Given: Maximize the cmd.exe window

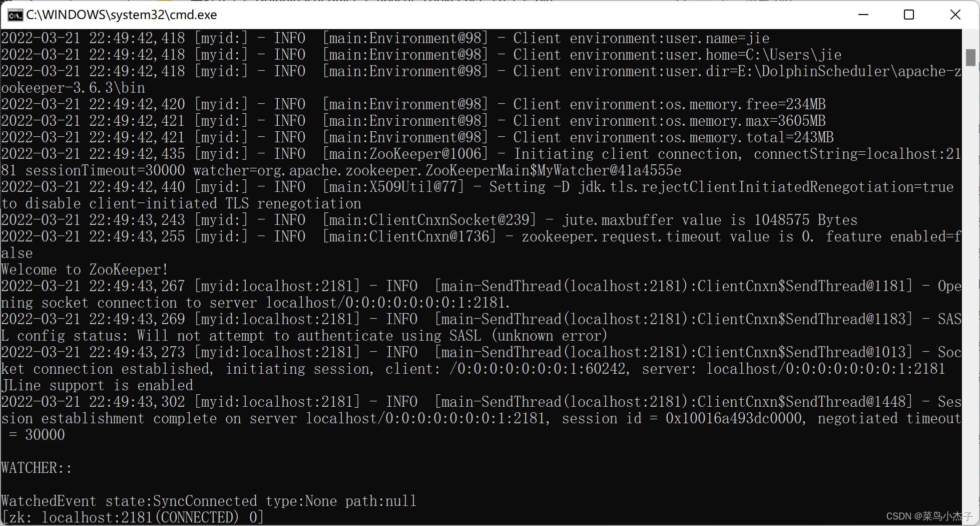Looking at the screenshot, I should [909, 15].
